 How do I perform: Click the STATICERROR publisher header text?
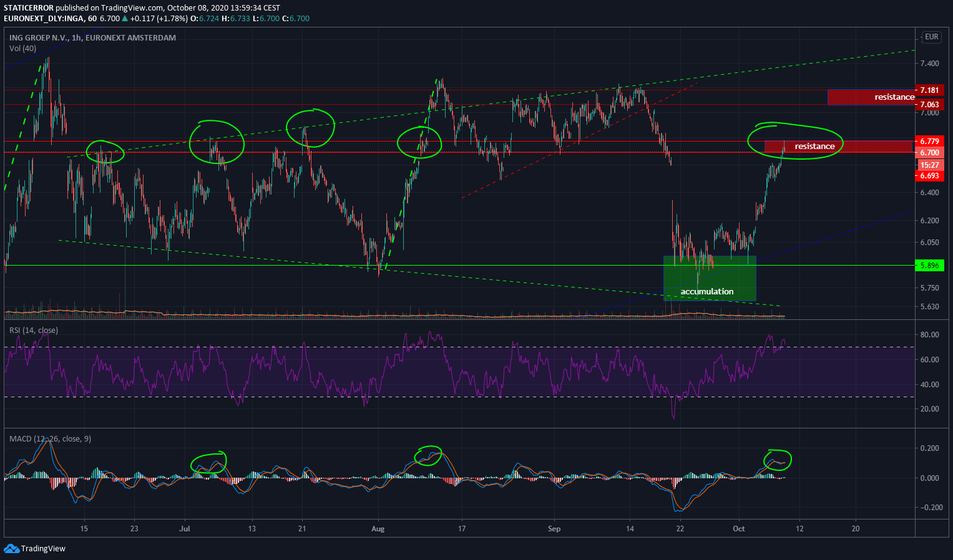(x=28, y=8)
